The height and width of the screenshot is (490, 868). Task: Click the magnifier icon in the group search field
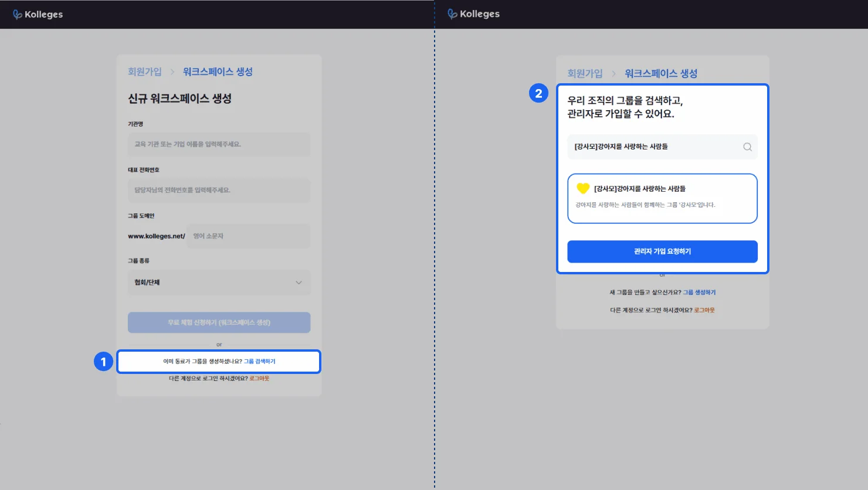tap(747, 147)
